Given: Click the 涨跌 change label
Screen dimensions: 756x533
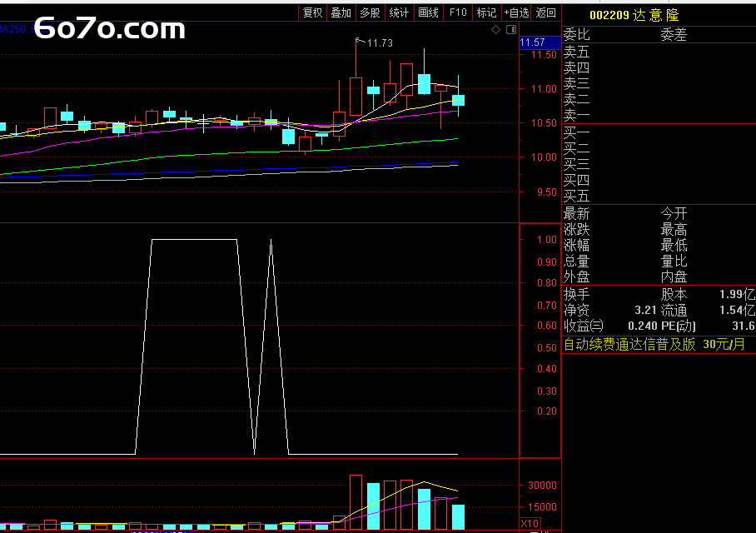Looking at the screenshot, I should pyautogui.click(x=577, y=229).
